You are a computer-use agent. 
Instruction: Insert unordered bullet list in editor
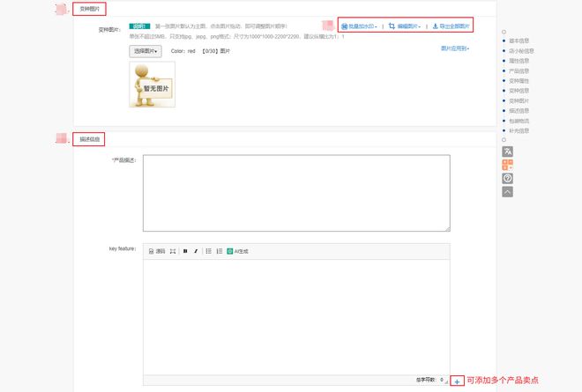coord(208,251)
